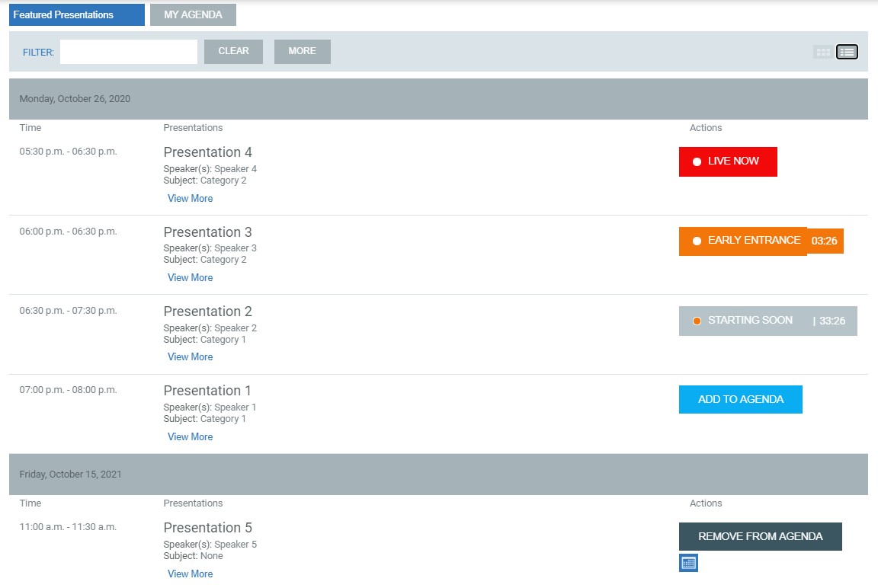Select Speaker(s): Speaker 4 line

coord(210,169)
